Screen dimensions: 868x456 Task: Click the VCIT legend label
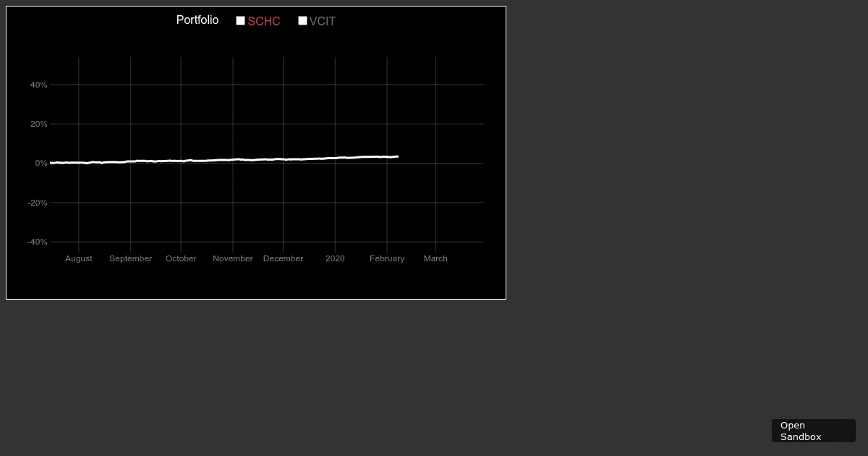point(322,22)
